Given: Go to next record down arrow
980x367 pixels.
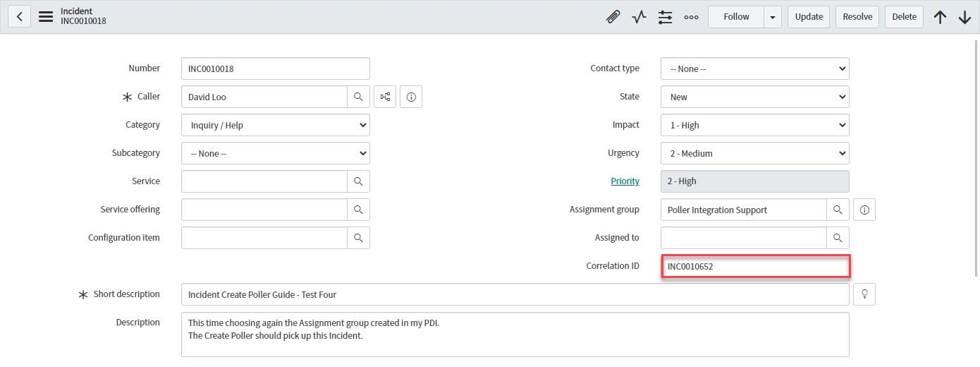Looking at the screenshot, I should click(x=964, y=17).
